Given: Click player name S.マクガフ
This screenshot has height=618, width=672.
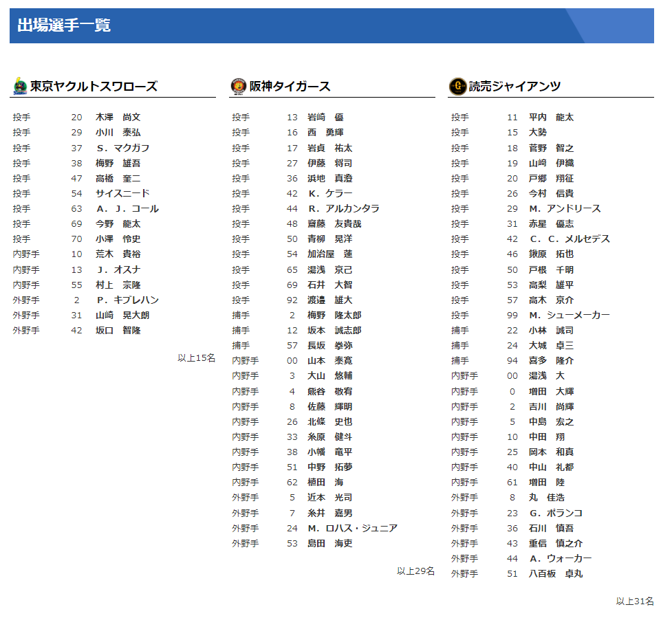Looking at the screenshot, I should click(123, 148).
